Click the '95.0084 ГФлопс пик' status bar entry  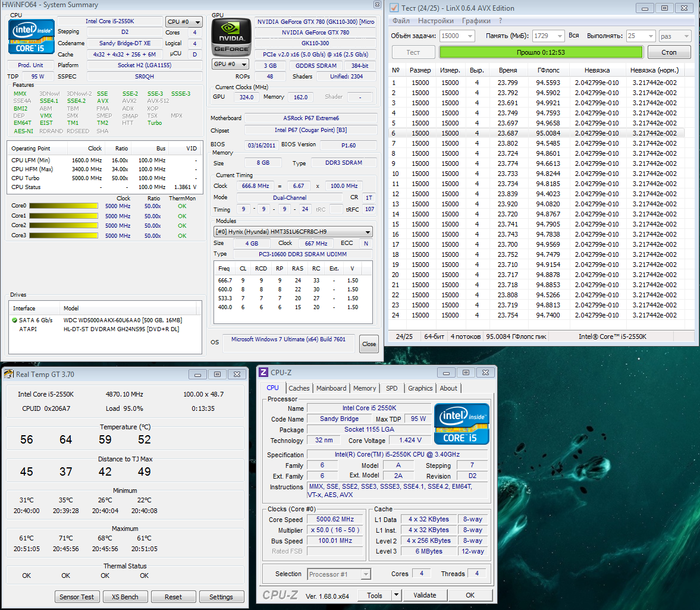point(516,337)
